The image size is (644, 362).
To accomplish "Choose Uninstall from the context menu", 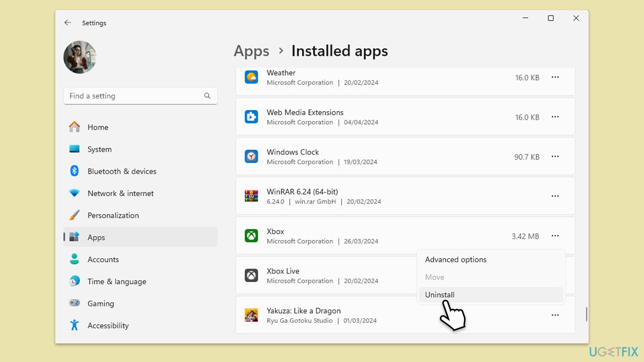I will [x=440, y=295].
